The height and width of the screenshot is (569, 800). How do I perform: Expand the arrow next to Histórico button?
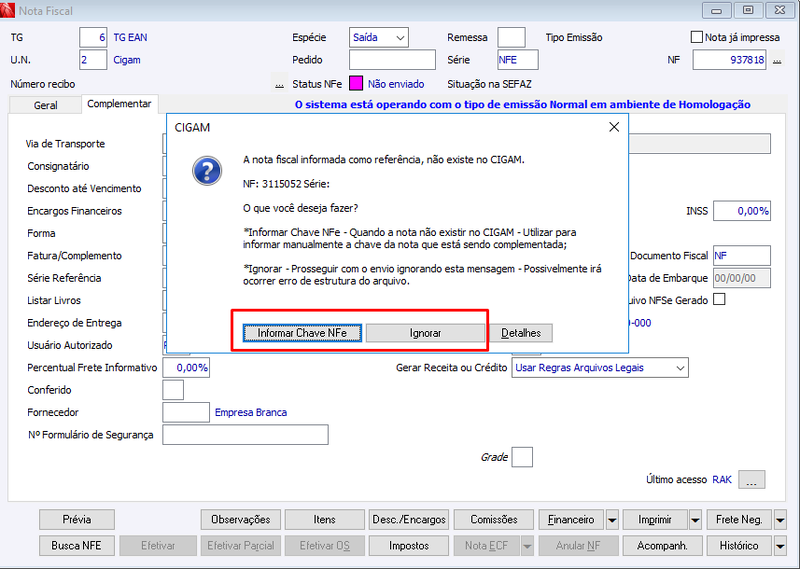tap(780, 546)
